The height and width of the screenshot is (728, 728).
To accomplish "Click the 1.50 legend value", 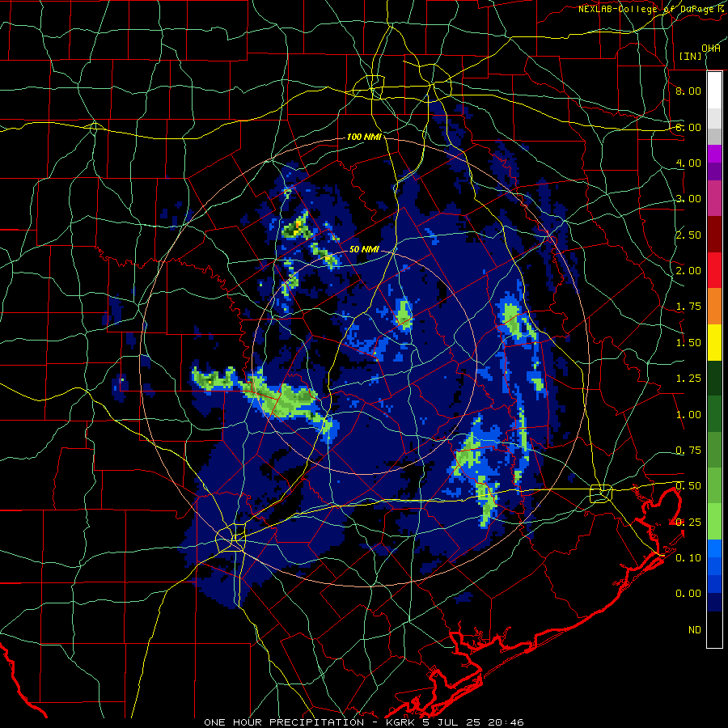I will 688,343.
